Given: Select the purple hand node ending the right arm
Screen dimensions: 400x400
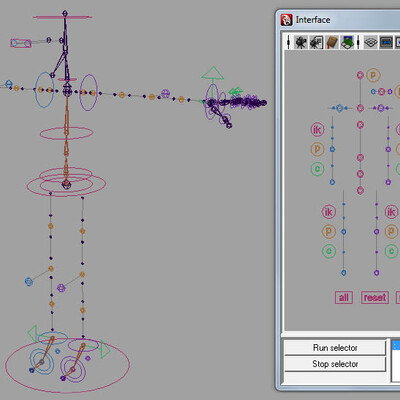Looking at the screenshot, I should pyautogui.click(x=388, y=182).
